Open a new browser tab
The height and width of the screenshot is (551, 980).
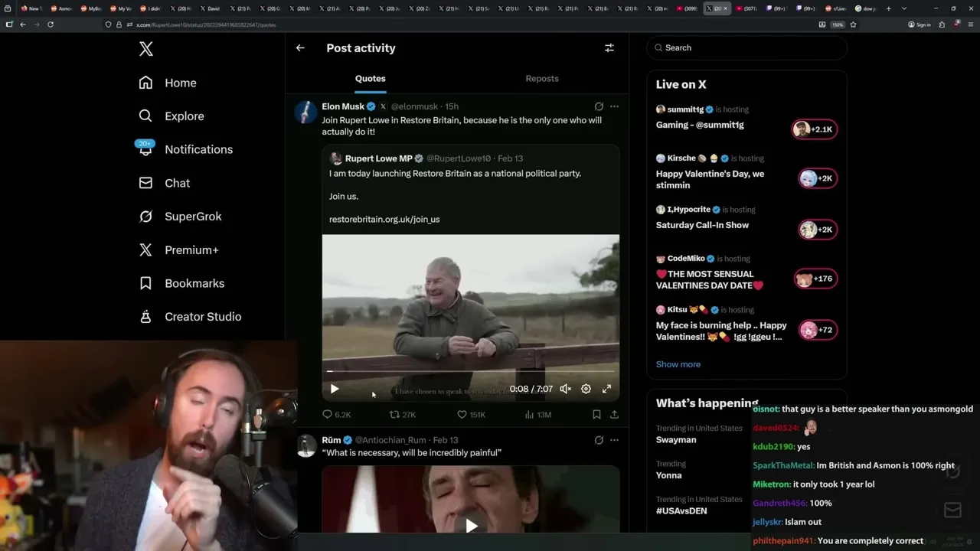tap(888, 8)
